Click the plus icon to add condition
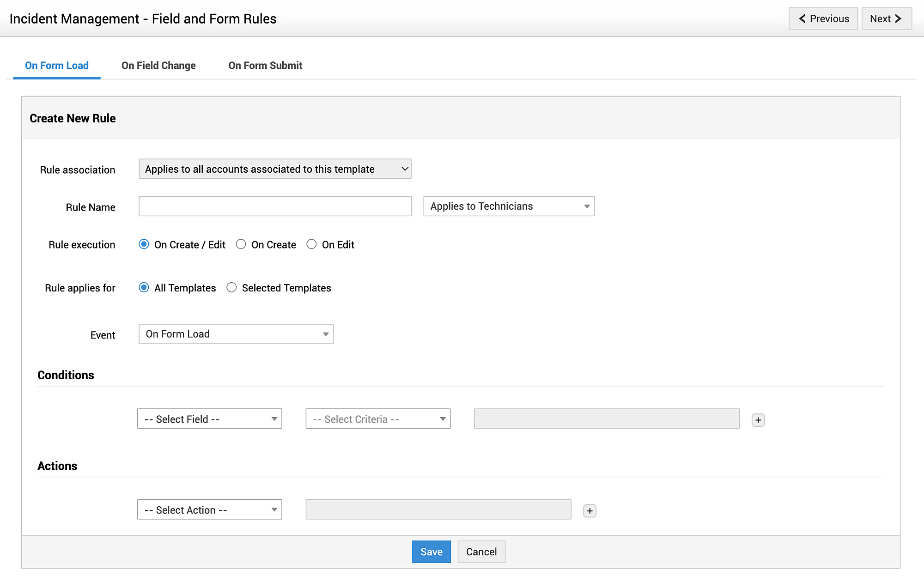This screenshot has height=576, width=924. (758, 420)
